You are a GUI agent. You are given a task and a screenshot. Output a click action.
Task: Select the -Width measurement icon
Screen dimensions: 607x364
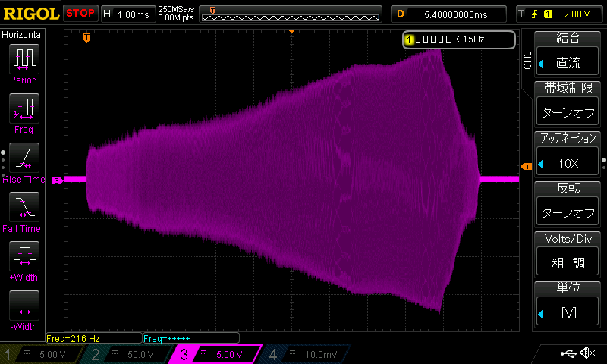[x=24, y=305]
